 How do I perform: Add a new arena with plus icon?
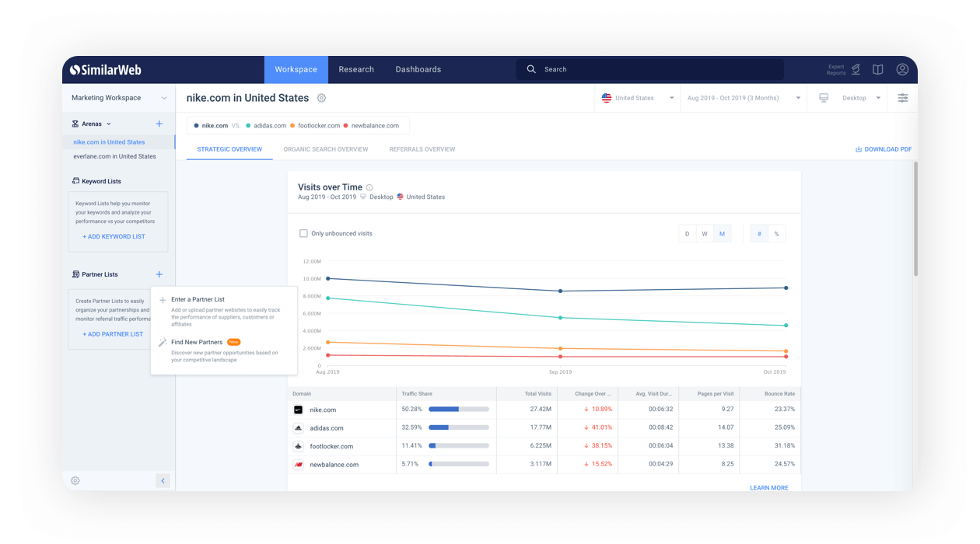coord(159,124)
